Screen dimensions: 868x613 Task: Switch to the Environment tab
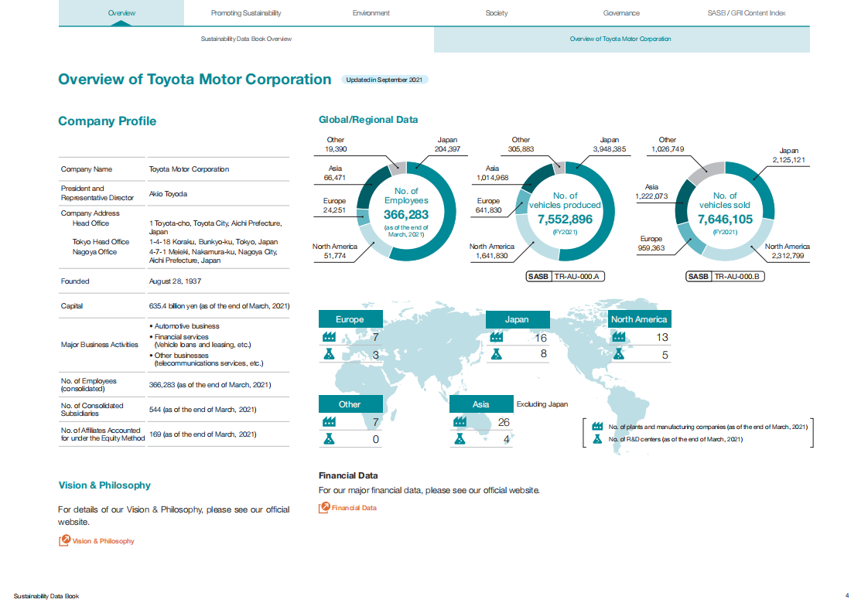pyautogui.click(x=371, y=13)
